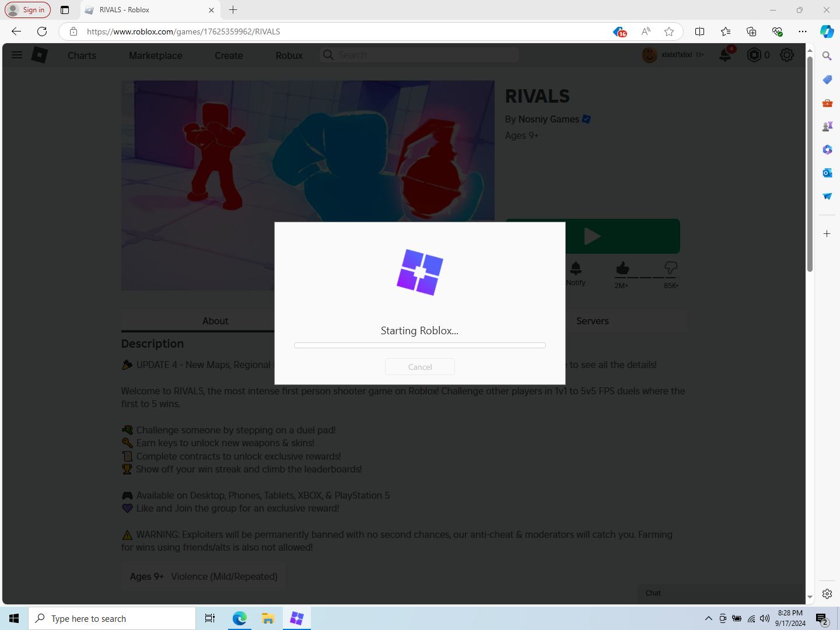
Task: Open Windows Start menu
Action: click(14, 618)
